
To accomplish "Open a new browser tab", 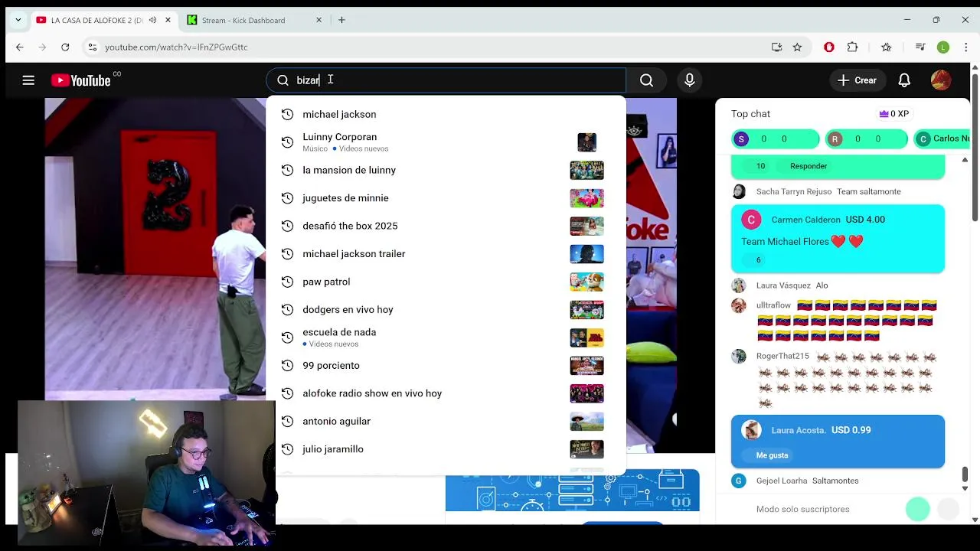I will tap(341, 20).
